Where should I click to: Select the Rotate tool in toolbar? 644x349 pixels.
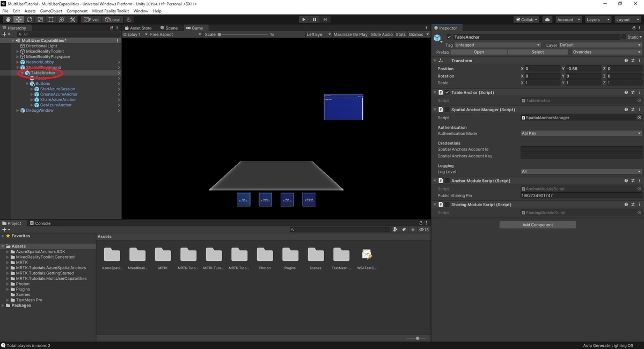point(30,19)
